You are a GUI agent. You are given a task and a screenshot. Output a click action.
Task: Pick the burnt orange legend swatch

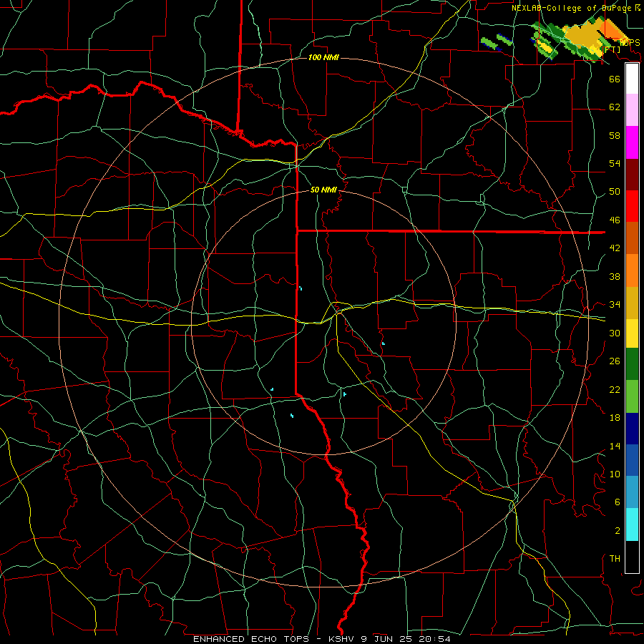(x=632, y=238)
